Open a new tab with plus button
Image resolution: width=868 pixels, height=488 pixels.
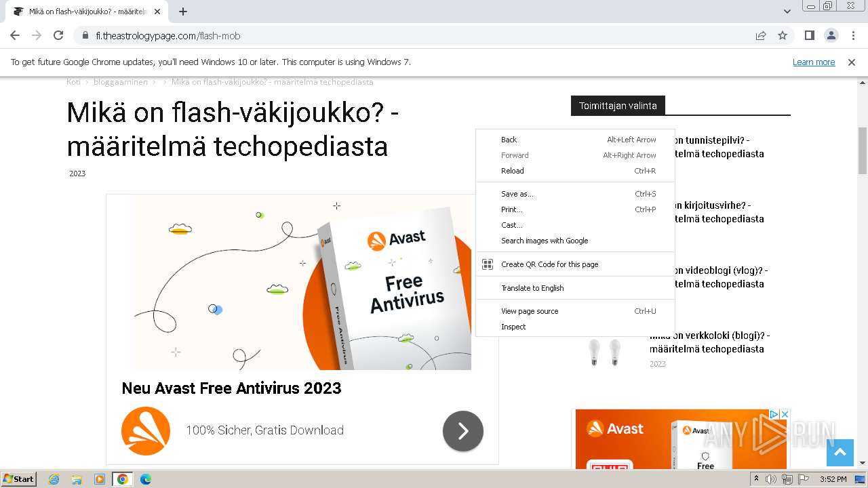182,12
